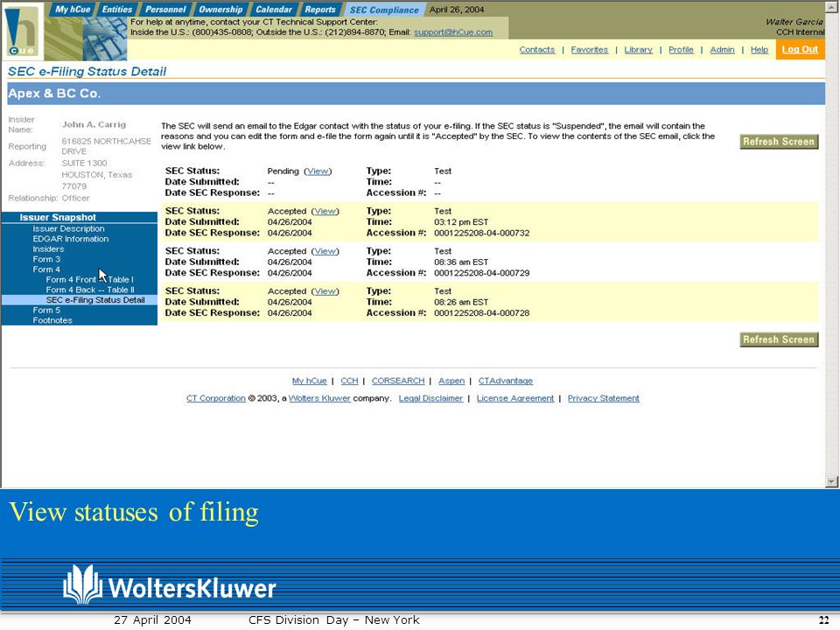840x630 pixels.
Task: Click the scrollbar down arrow
Action: pos(831,481)
